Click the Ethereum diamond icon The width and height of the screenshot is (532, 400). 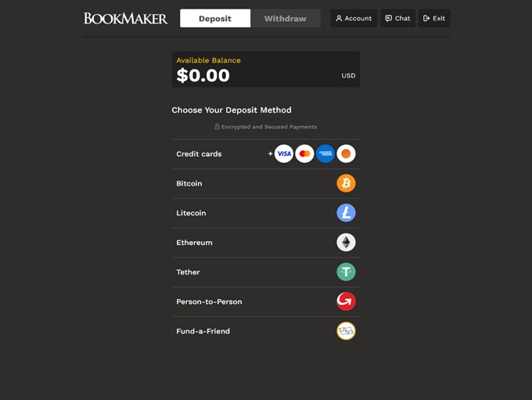346,243
